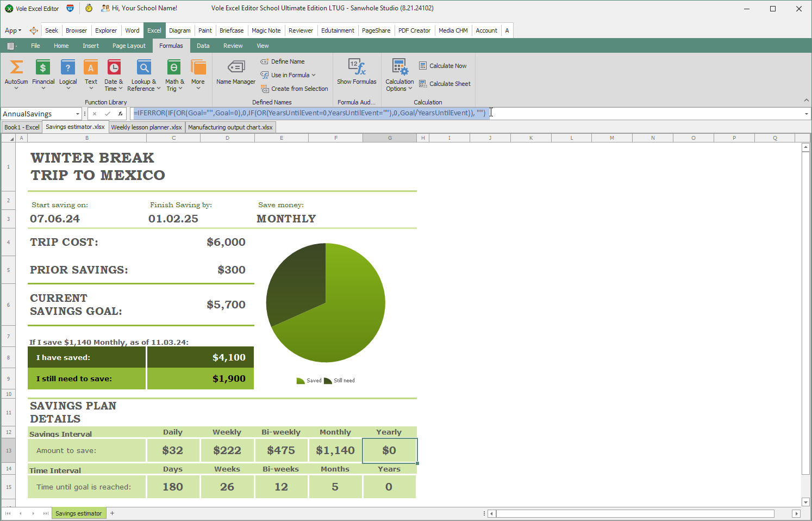This screenshot has height=521, width=812.
Task: Open the Name Manager
Action: pos(236,73)
